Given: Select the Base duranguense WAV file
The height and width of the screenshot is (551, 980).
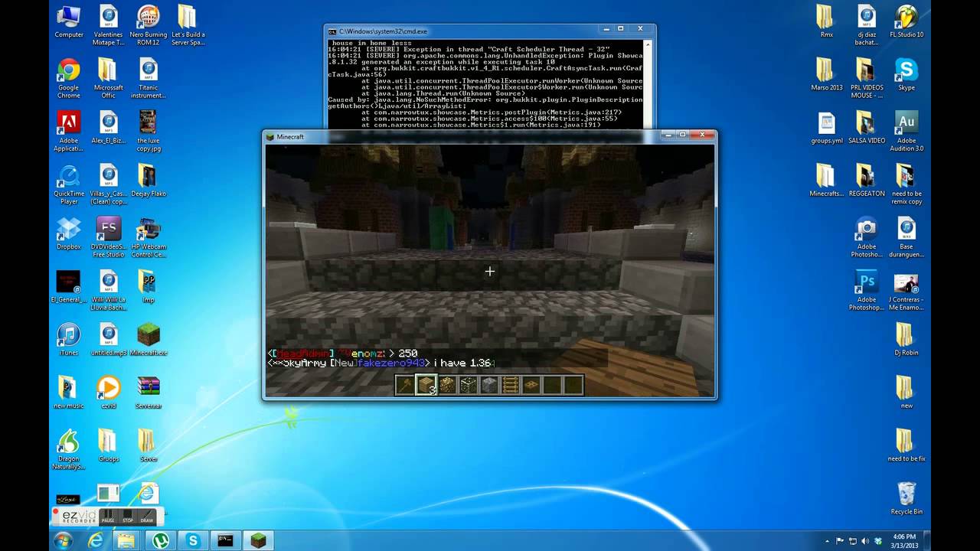Looking at the screenshot, I should click(x=906, y=237).
